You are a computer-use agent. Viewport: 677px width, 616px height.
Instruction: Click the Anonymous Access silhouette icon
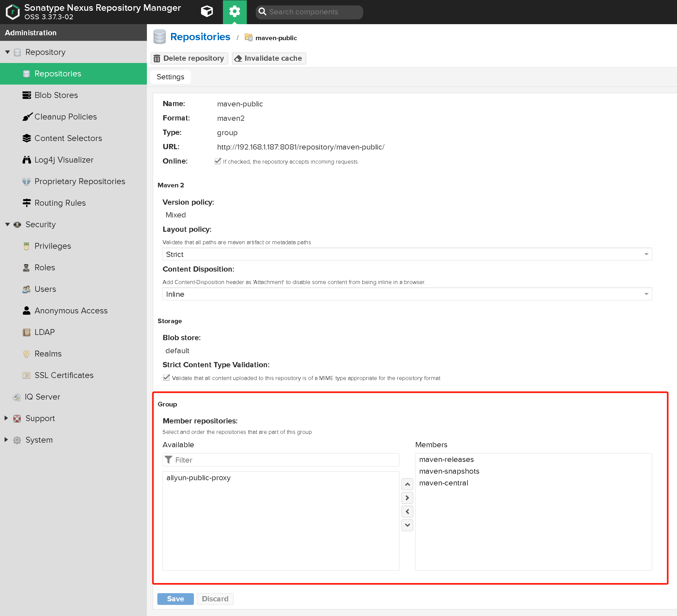[26, 310]
